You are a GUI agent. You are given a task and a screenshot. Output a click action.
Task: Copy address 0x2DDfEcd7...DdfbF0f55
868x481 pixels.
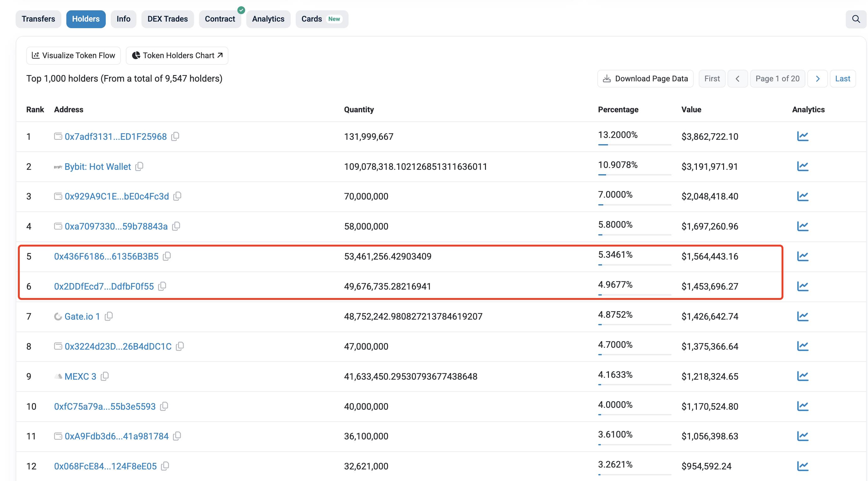162,286
